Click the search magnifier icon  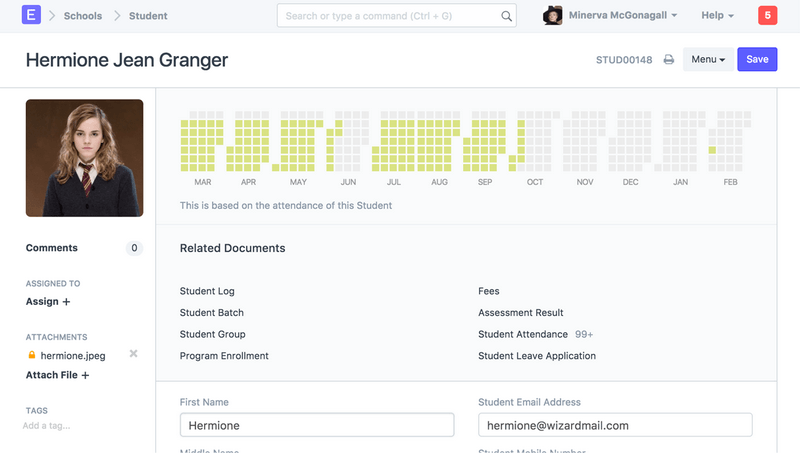click(507, 16)
